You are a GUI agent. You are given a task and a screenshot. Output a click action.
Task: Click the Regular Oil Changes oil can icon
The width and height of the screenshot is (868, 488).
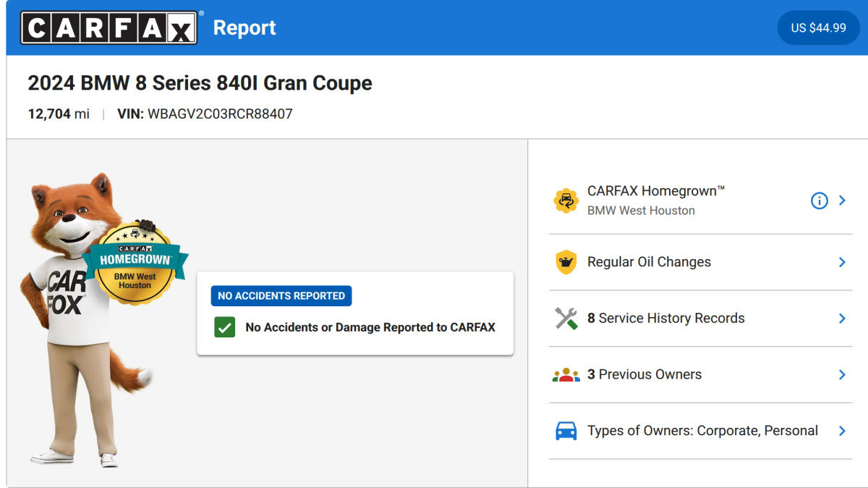click(566, 262)
